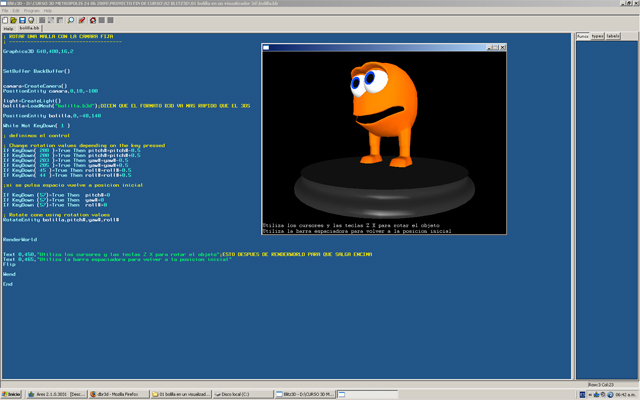The height and width of the screenshot is (400, 640).
Task: Run the program with the rocket icon
Action: [82, 20]
